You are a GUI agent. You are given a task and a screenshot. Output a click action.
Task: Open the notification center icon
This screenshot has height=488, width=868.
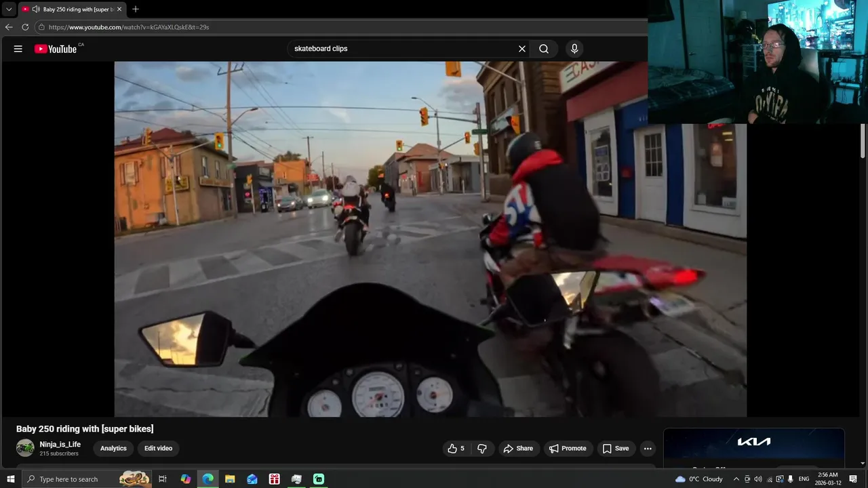[853, 479]
